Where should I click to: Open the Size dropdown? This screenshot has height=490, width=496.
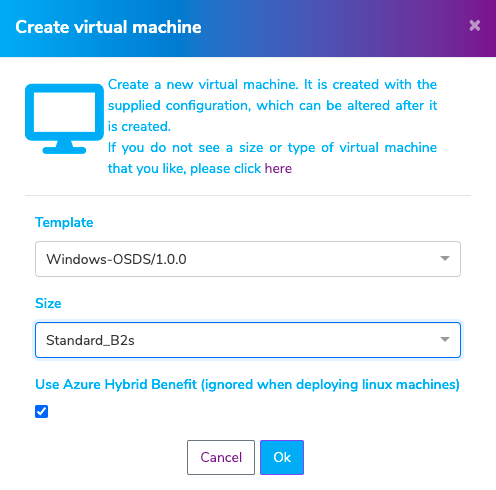point(248,340)
